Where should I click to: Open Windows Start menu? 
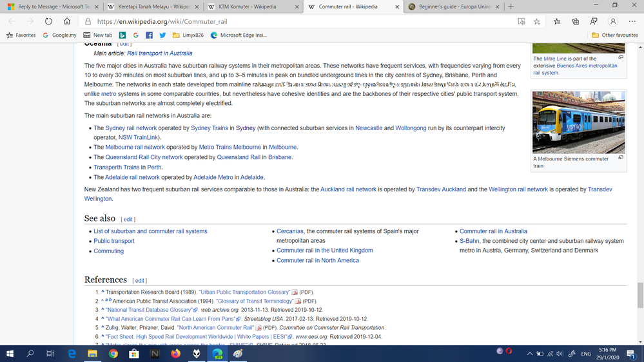point(10,354)
